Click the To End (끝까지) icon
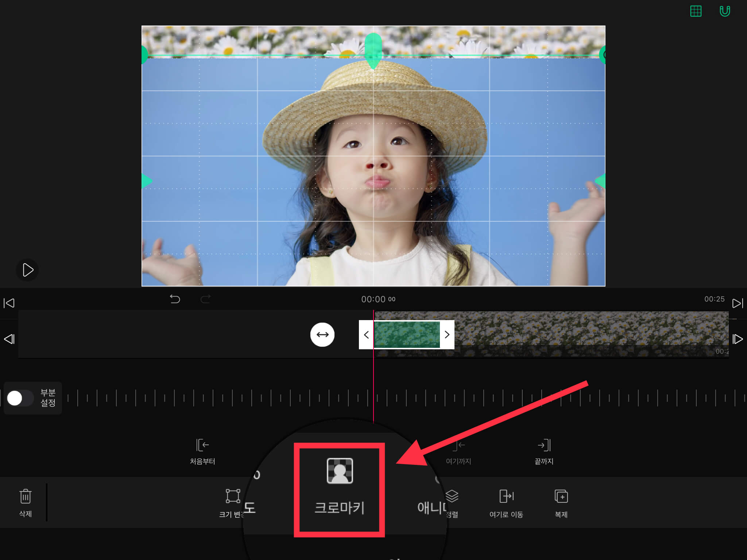Image resolution: width=747 pixels, height=560 pixels. [544, 445]
